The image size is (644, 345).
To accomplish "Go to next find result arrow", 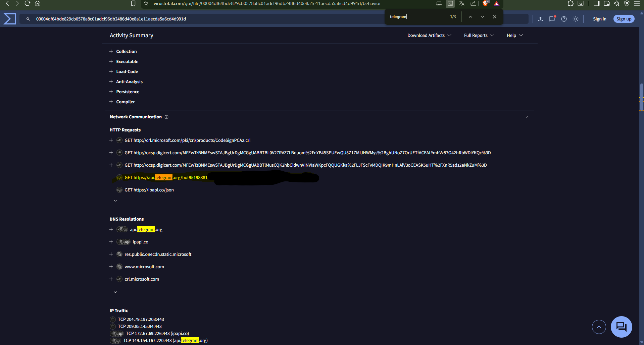I will pos(483,17).
